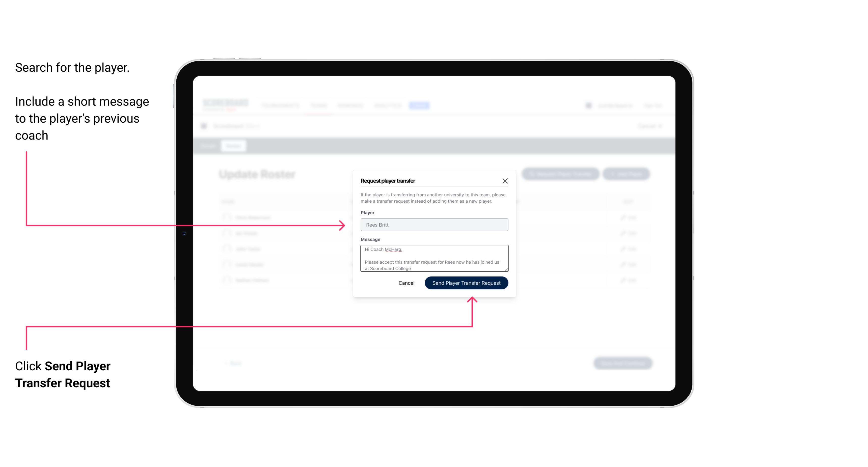Click the Rees Britt player input field
Viewport: 868px width, 467px height.
(x=434, y=225)
